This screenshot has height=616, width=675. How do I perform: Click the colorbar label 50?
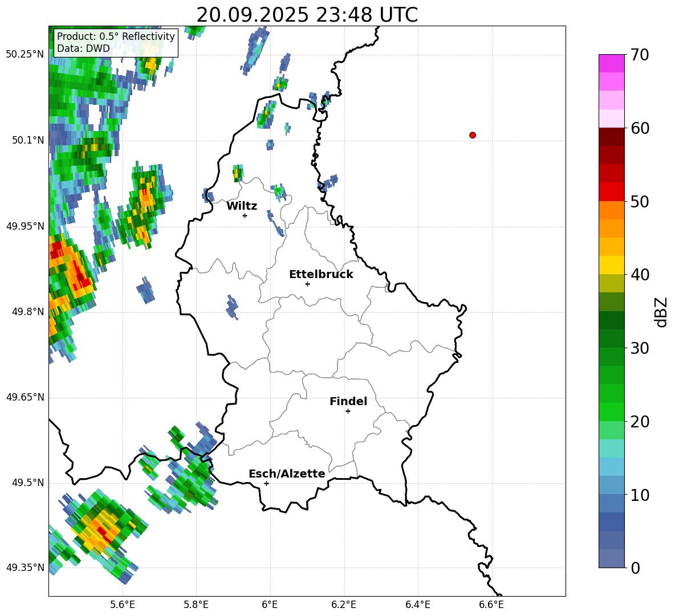coord(640,201)
